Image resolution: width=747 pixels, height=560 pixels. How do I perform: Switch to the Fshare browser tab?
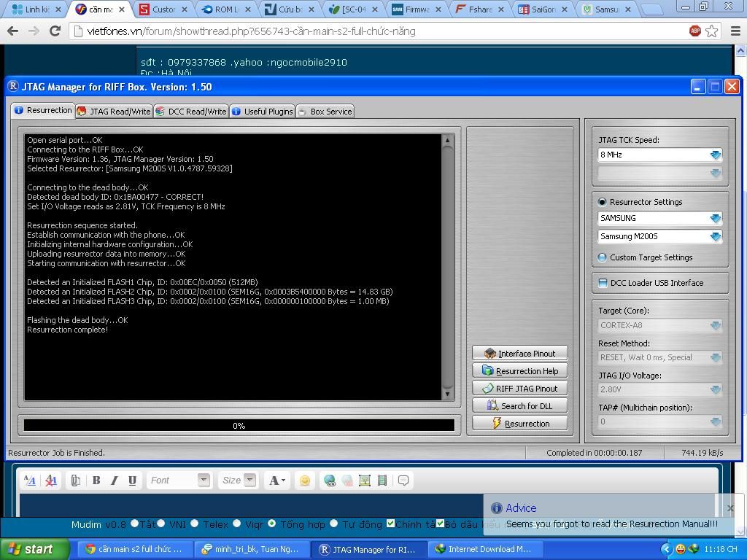480,9
